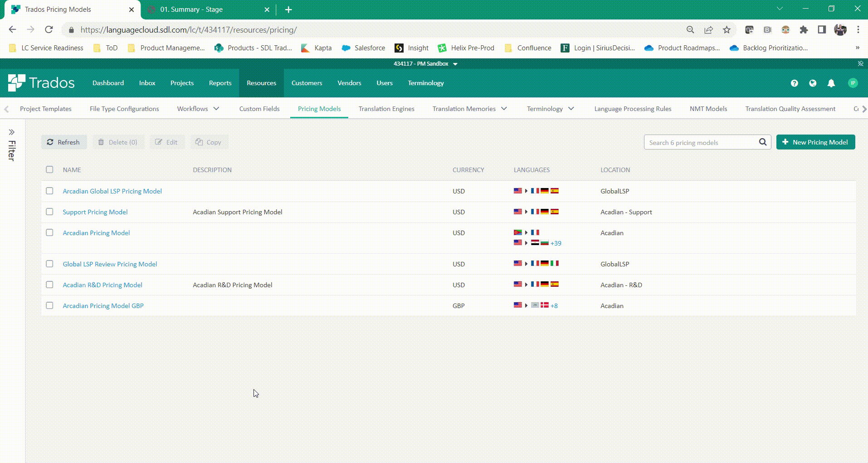Expand the Filter panel arrows
The width and height of the screenshot is (868, 463).
tap(12, 132)
